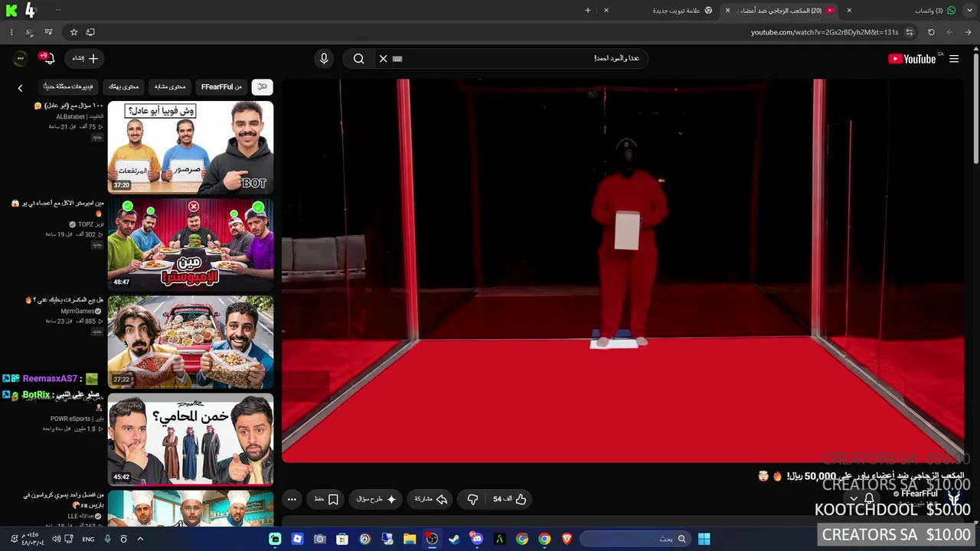Screen dimensions: 980x551
Task: Click the taskbar search box بحث
Action: [635, 539]
